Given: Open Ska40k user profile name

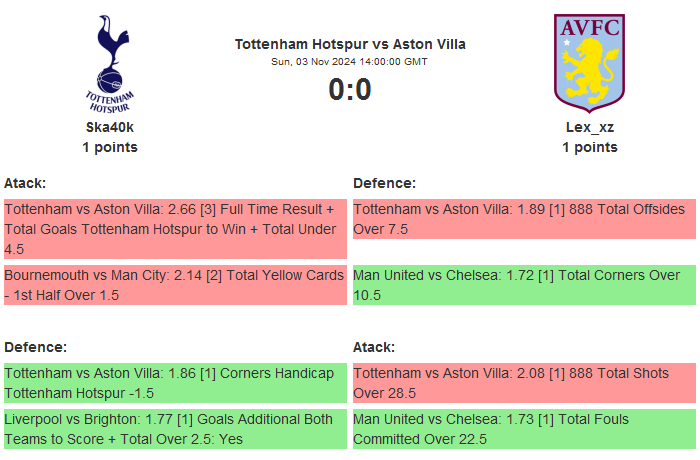Looking at the screenshot, I should pos(110,127).
